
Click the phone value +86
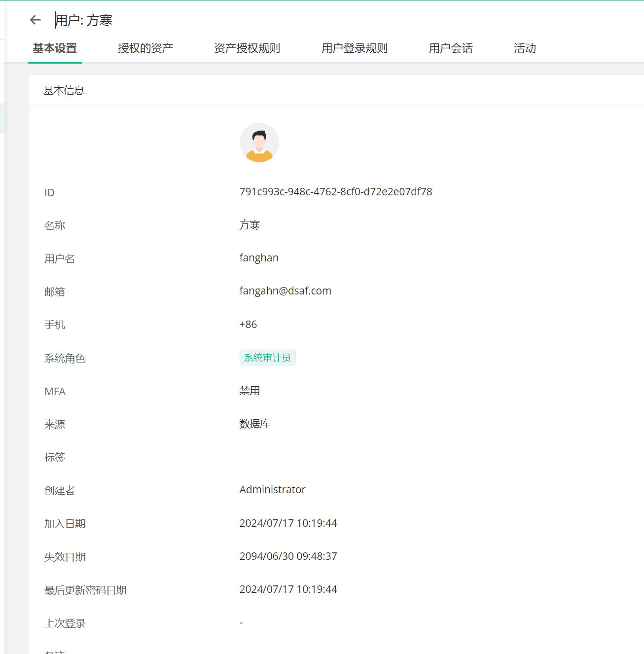coord(248,325)
